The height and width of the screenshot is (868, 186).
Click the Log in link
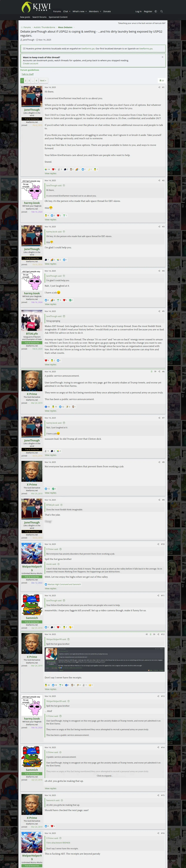[x=138, y=11]
